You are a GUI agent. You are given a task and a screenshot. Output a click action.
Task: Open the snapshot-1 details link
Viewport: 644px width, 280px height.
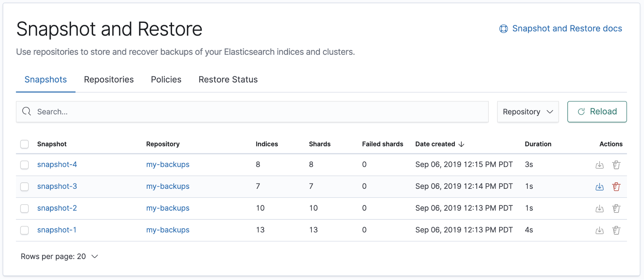[57, 230]
